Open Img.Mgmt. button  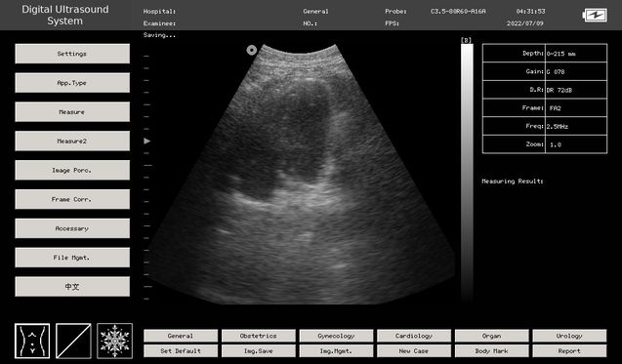click(x=336, y=351)
